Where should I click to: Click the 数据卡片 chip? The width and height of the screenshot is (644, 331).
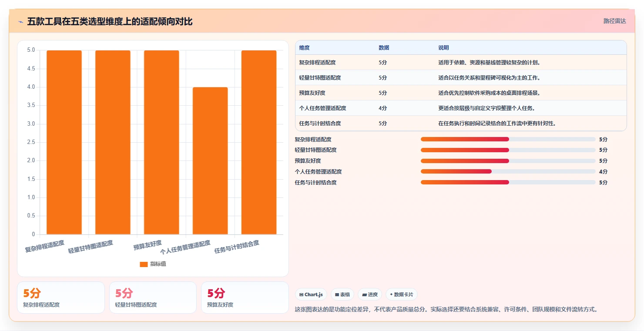click(x=402, y=294)
